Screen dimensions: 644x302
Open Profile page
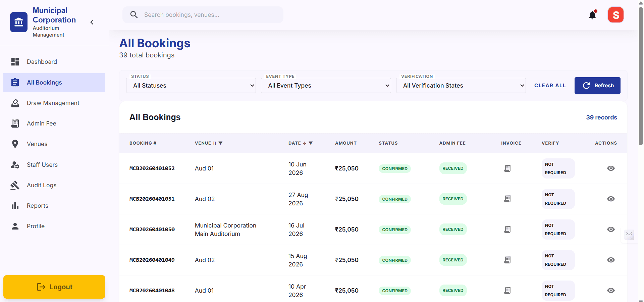(x=54, y=226)
